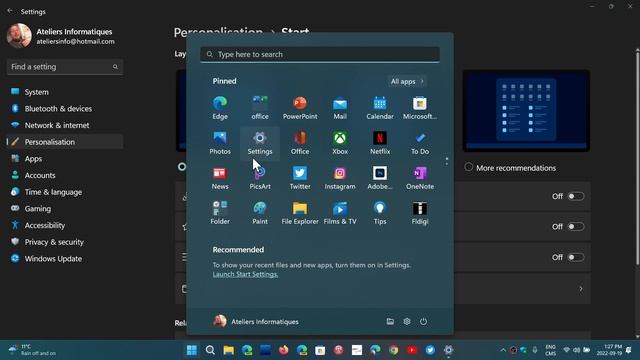
Task: Open Windows Update settings
Action: coord(64,259)
